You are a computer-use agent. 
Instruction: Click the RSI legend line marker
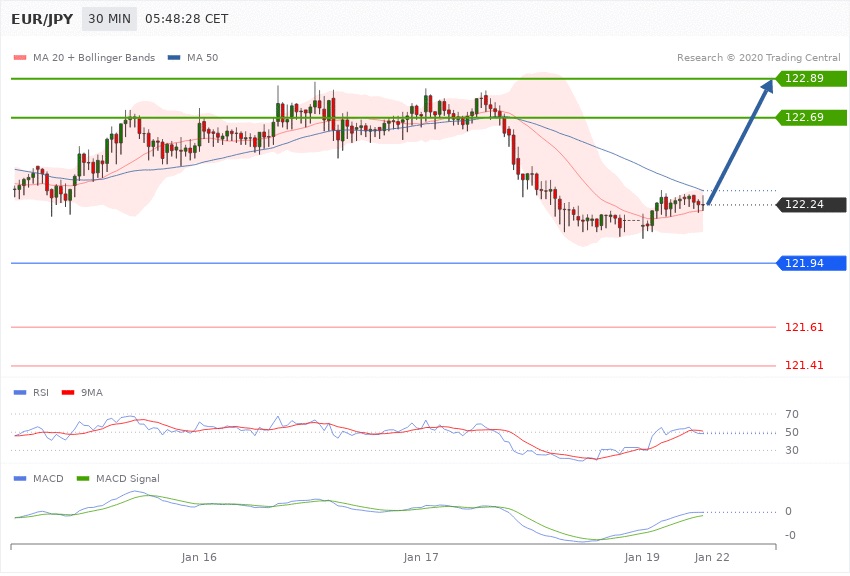pos(19,392)
